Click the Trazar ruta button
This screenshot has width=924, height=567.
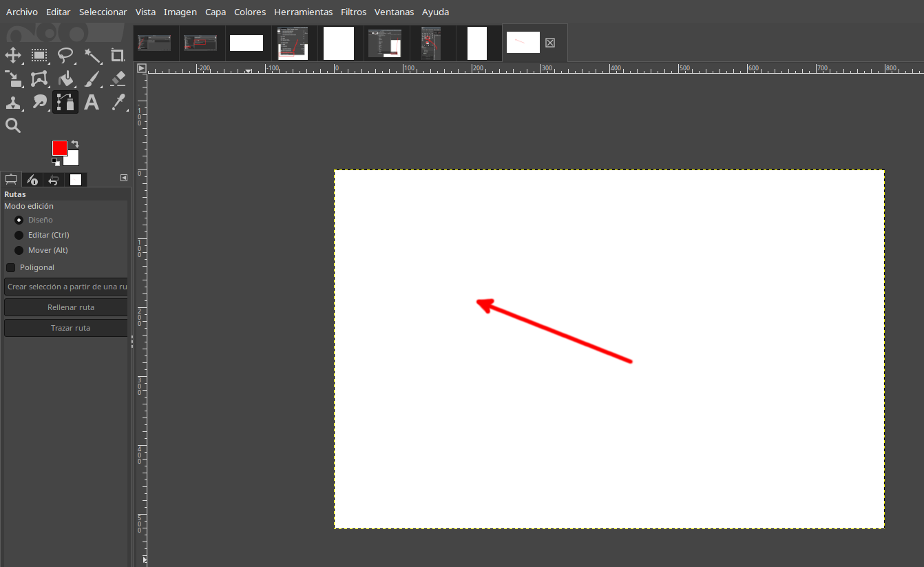pyautogui.click(x=66, y=328)
